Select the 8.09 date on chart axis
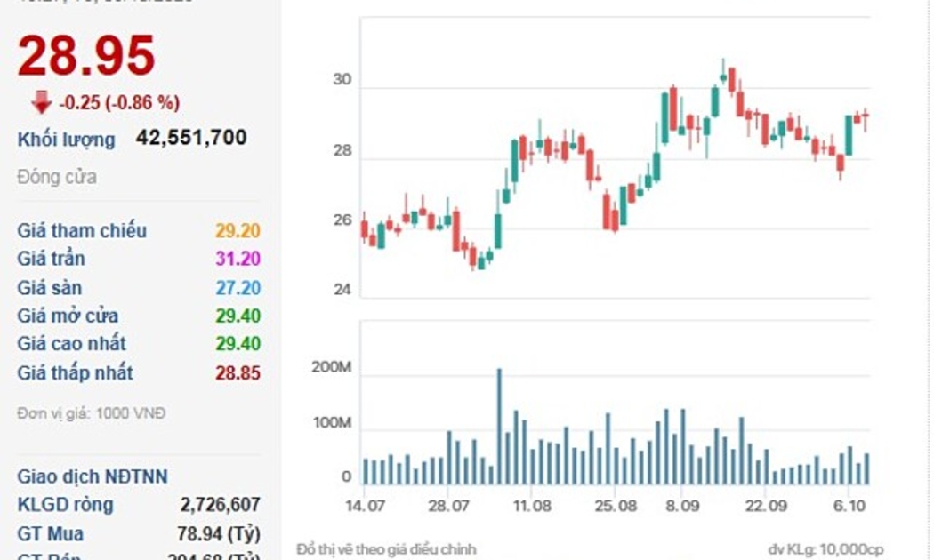 tap(684, 505)
